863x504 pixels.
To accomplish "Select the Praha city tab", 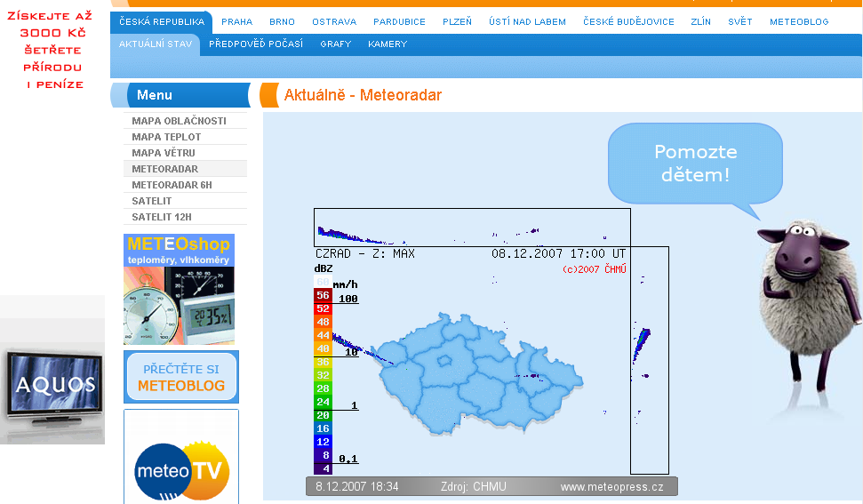I will click(236, 21).
